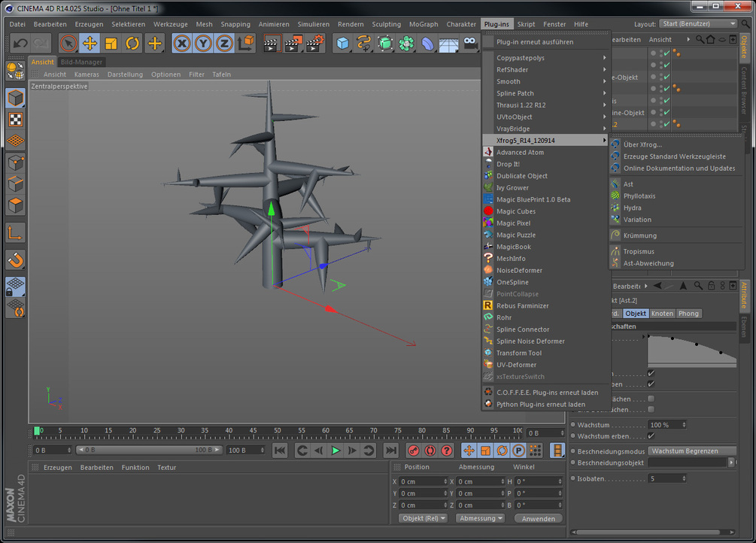The width and height of the screenshot is (756, 543).
Task: Expand the VrayBridge submenu
Action: click(545, 129)
